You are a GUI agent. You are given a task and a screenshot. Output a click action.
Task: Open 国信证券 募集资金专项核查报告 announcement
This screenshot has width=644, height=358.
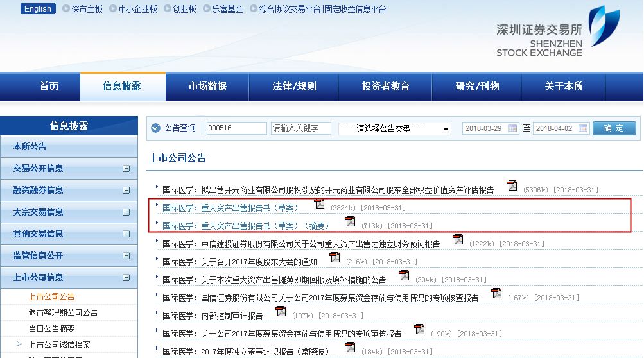[x=320, y=298]
